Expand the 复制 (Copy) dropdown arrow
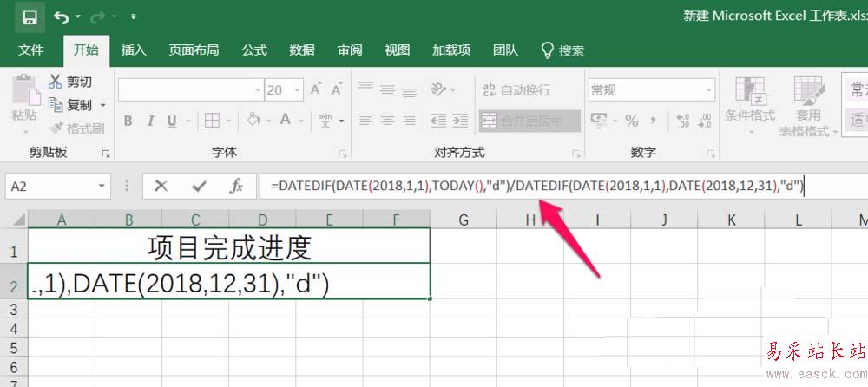 point(103,105)
